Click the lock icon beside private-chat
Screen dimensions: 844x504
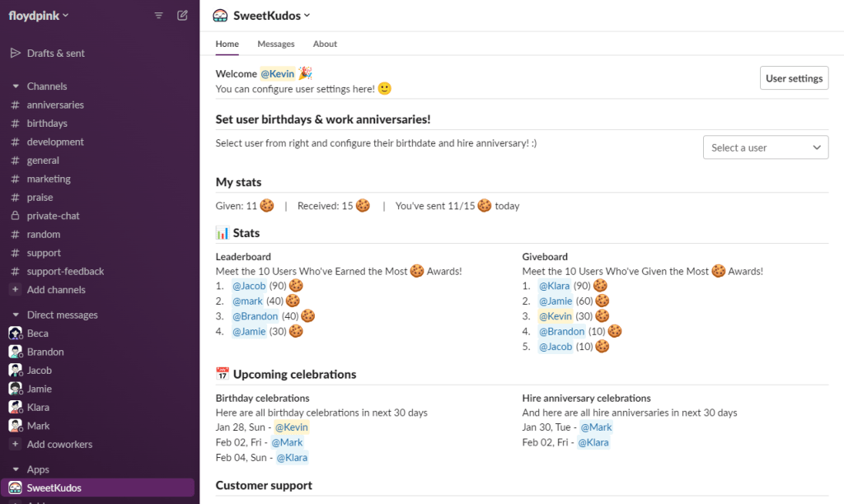pos(15,216)
